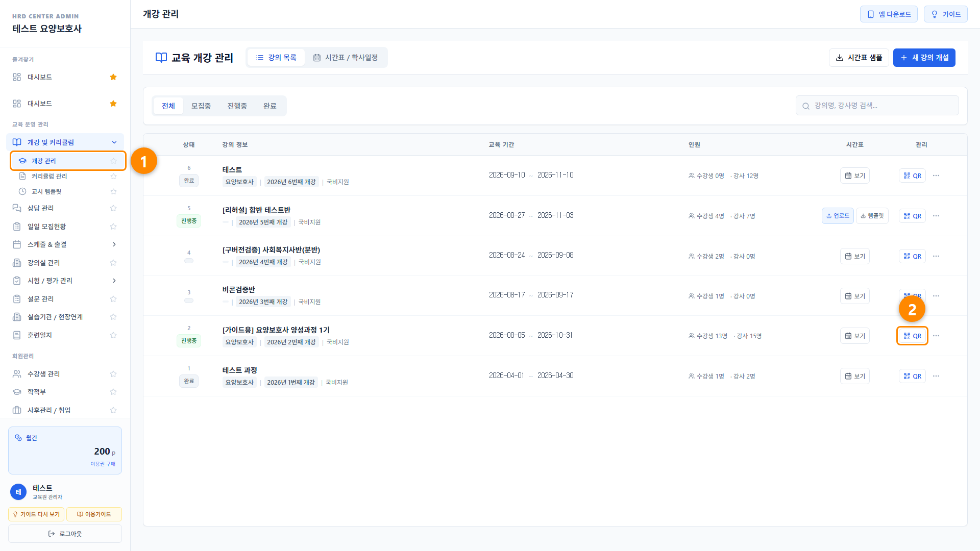Open QR for [가이드용] 요양보호사 양성과정 1기
980x551 pixels.
click(x=912, y=336)
